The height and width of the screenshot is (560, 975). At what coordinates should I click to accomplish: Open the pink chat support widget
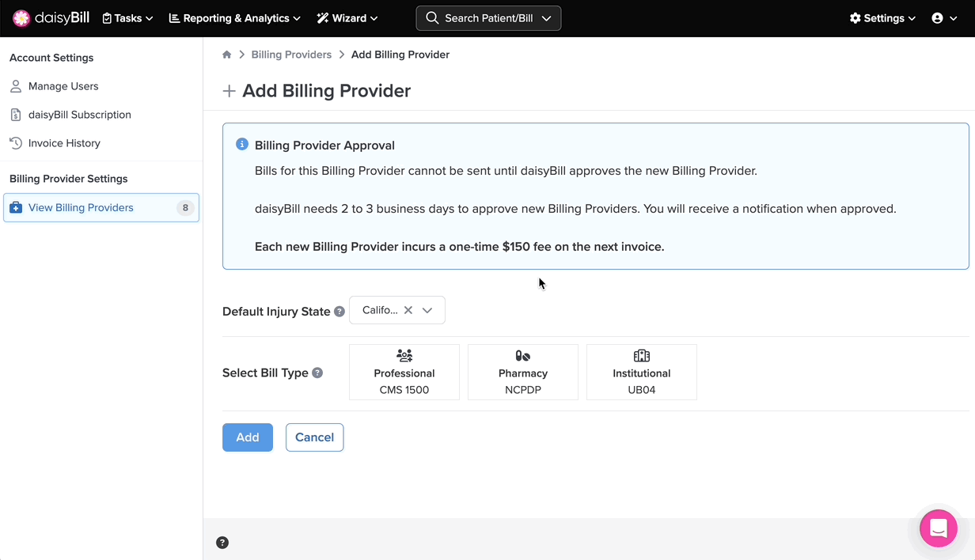938,528
